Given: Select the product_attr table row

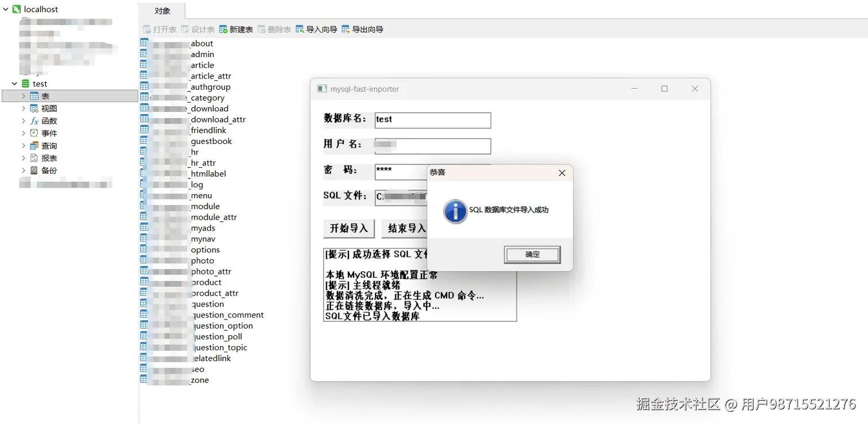Looking at the screenshot, I should click(190, 293).
